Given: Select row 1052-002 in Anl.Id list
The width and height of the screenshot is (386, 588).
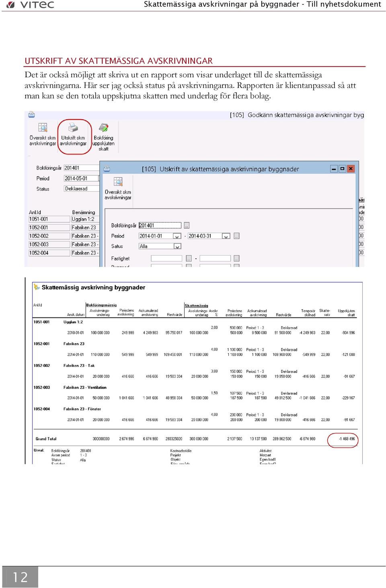Looking at the screenshot, I should (49, 236).
